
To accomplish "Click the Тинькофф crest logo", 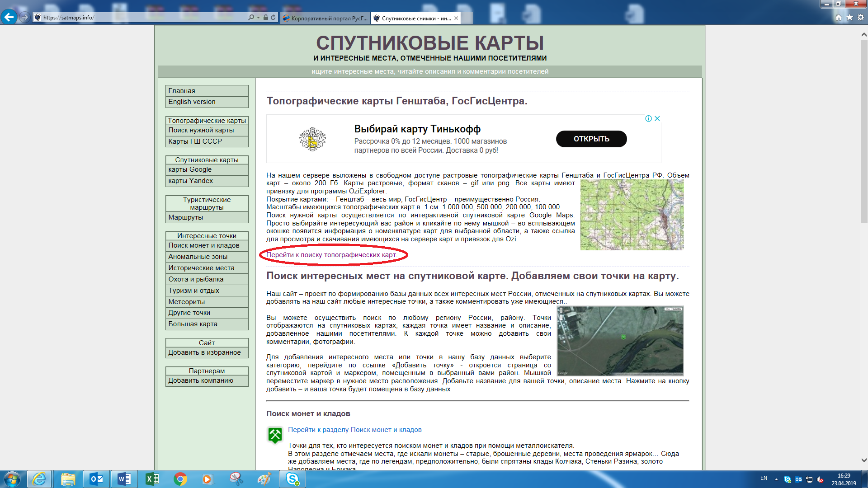I will point(312,139).
